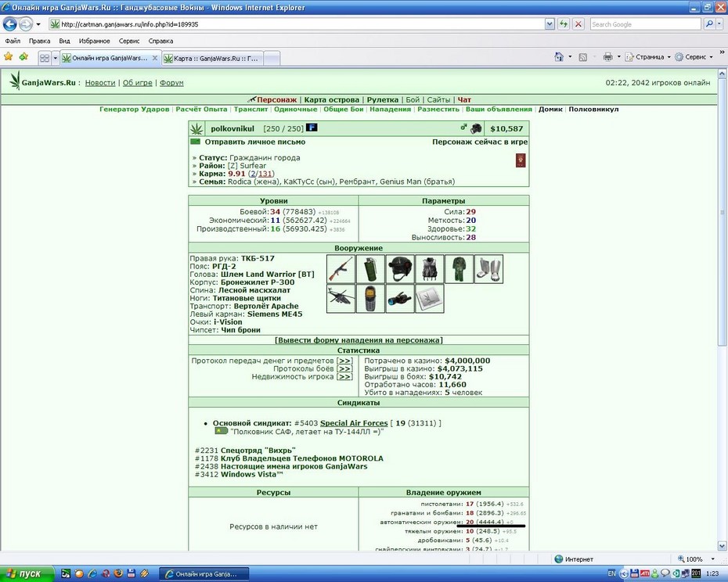The width and height of the screenshot is (728, 582).
Task: Click the browser Back arrow button
Action: (x=10, y=23)
